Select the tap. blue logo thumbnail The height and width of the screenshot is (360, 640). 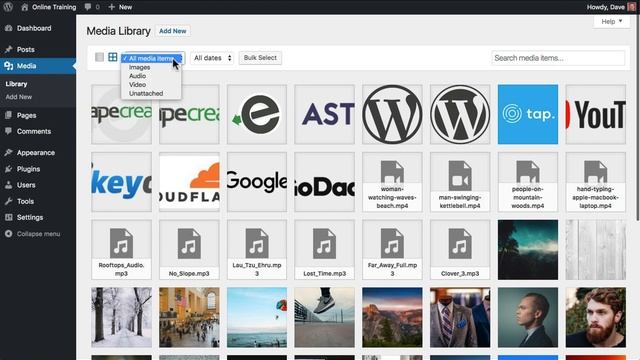coord(528,114)
